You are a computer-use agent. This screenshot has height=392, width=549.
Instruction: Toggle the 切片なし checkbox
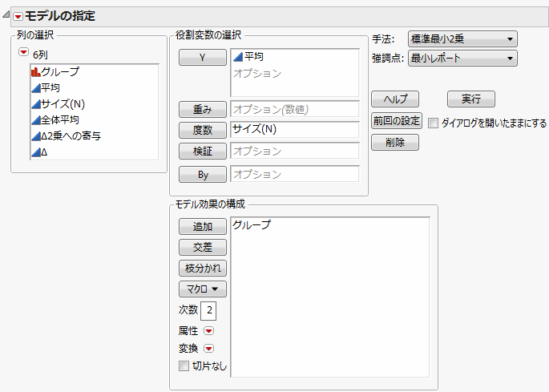pyautogui.click(x=184, y=366)
